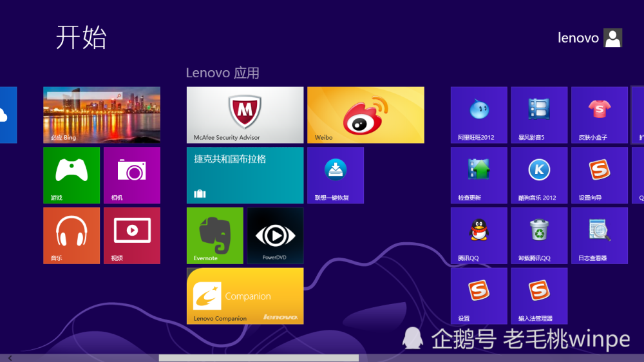Image resolution: width=644 pixels, height=362 pixels.
Task: Open the 皮肤小盒子 tile
Action: [x=600, y=115]
